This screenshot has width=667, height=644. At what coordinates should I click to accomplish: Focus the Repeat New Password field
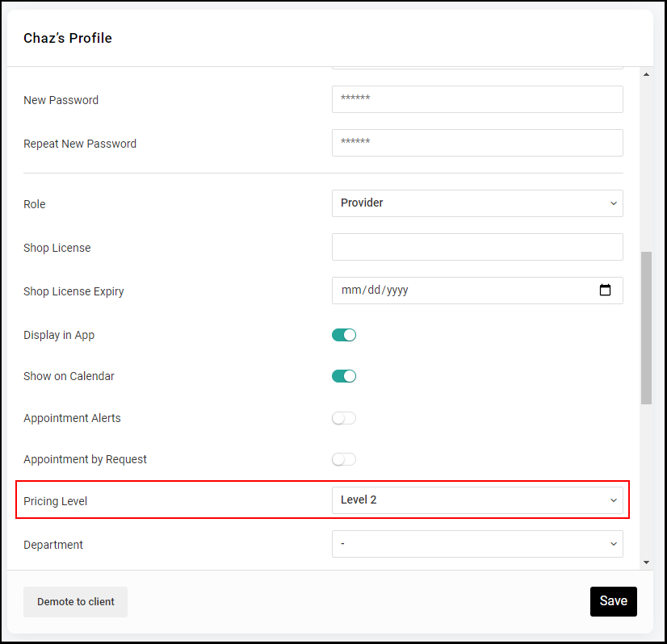coord(477,143)
